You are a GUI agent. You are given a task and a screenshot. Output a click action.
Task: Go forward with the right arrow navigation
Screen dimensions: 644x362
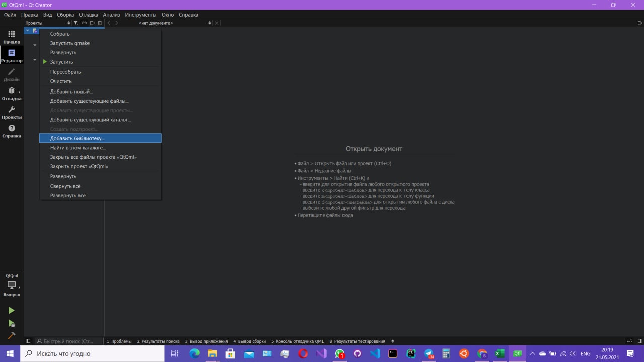(117, 23)
